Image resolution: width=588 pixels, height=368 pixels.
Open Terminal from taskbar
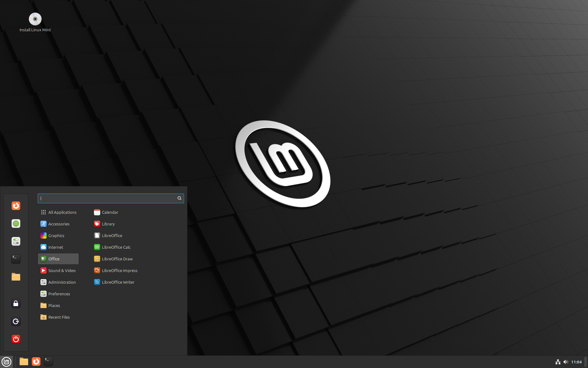click(x=48, y=361)
